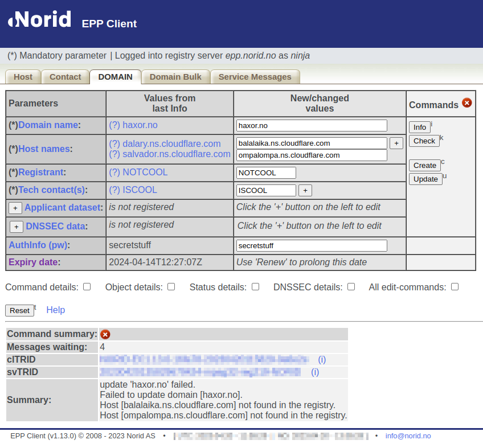Click the Messages waiting value 4

pyautogui.click(x=103, y=347)
